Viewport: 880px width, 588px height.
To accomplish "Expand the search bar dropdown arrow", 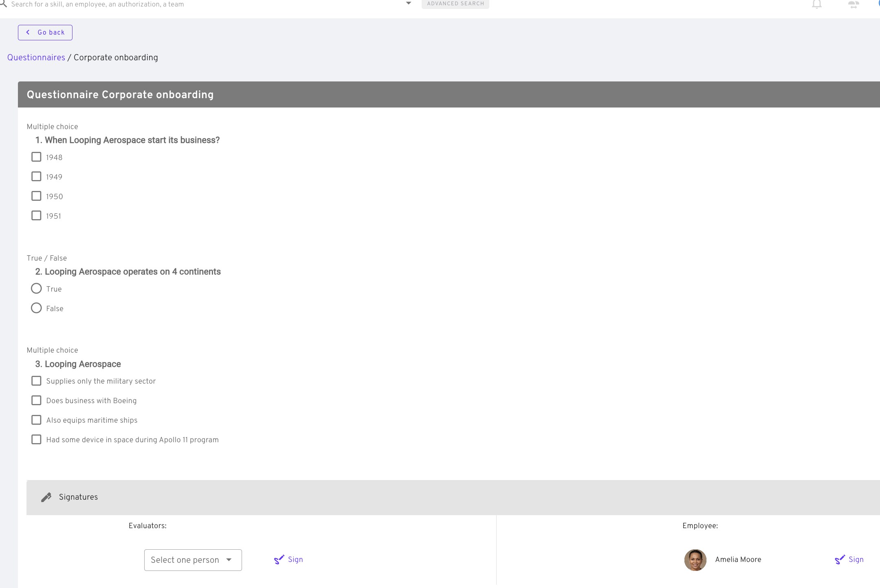I will point(408,4).
